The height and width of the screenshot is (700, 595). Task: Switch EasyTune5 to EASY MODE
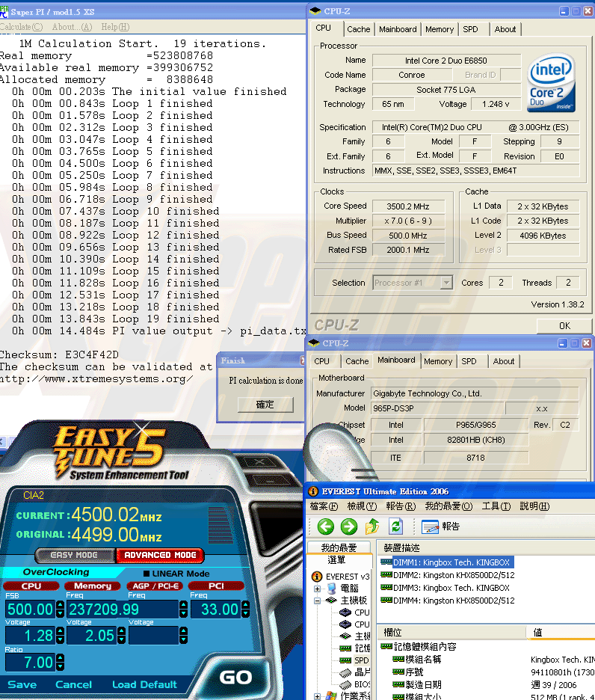click(x=75, y=555)
